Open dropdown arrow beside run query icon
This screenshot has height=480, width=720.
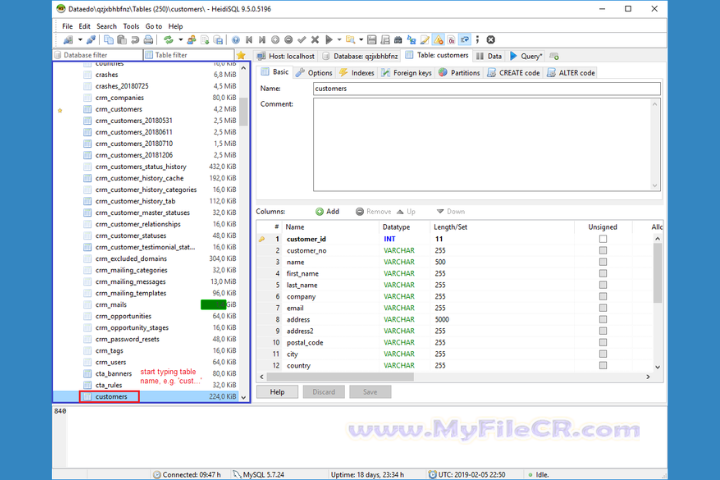coord(339,40)
